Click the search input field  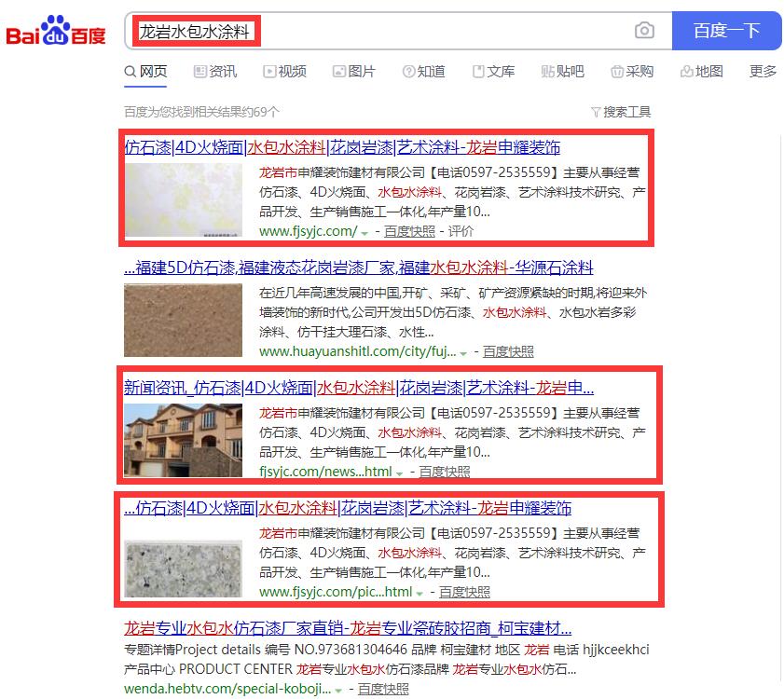pos(398,31)
